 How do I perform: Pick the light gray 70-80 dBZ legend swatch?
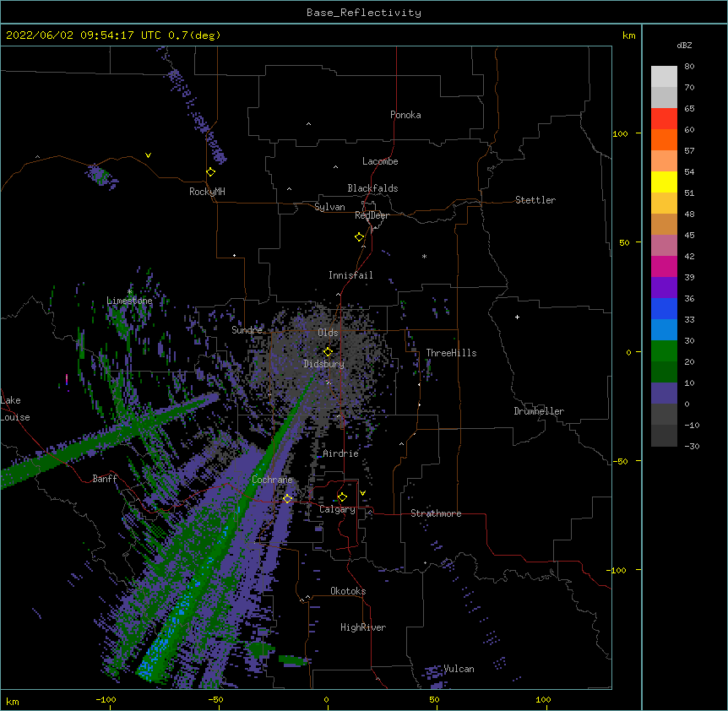click(664, 77)
